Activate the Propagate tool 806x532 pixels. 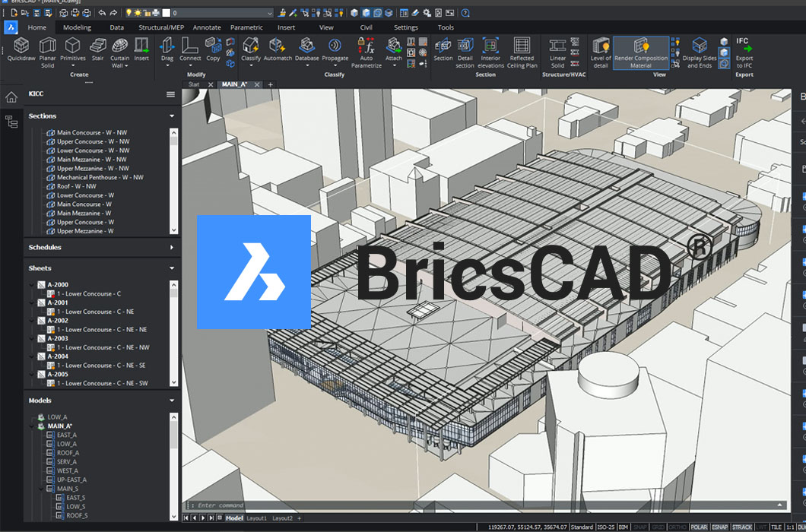335,50
